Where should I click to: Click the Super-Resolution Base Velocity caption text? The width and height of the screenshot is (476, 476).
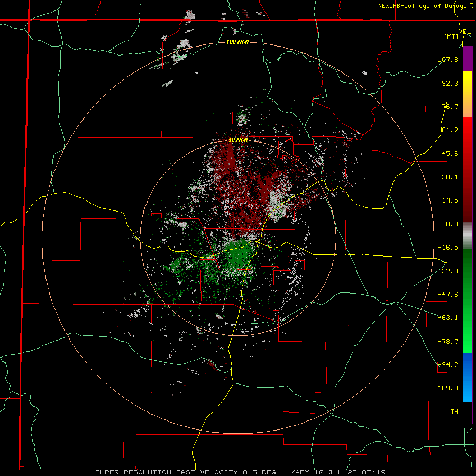click(241, 472)
